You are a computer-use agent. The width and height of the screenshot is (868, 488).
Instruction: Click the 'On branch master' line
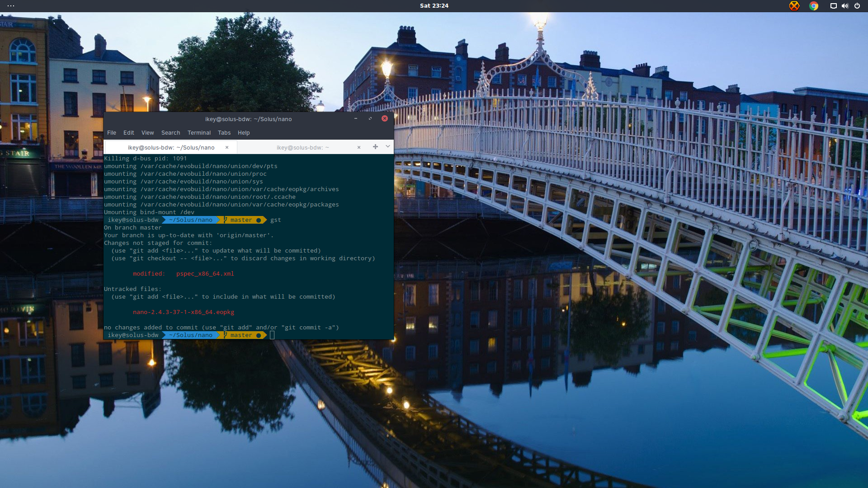pos(132,228)
